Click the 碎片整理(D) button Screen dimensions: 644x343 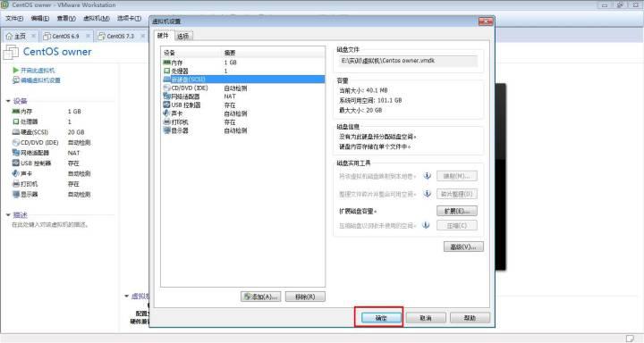(x=457, y=194)
